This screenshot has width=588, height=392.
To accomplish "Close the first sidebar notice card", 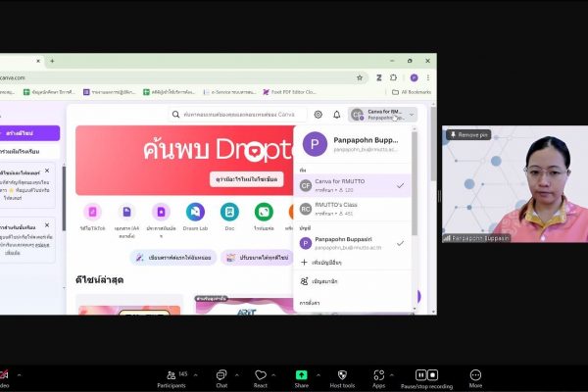I will click(x=47, y=171).
